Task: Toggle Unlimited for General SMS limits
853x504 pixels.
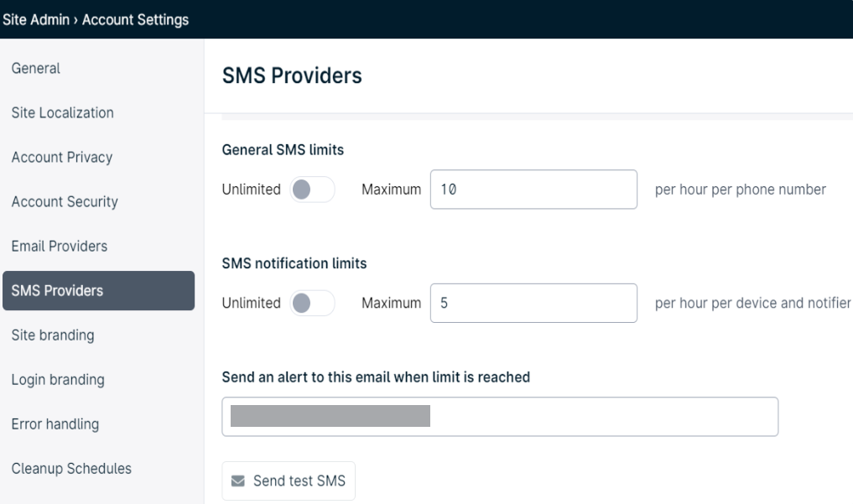Action: pyautogui.click(x=312, y=190)
